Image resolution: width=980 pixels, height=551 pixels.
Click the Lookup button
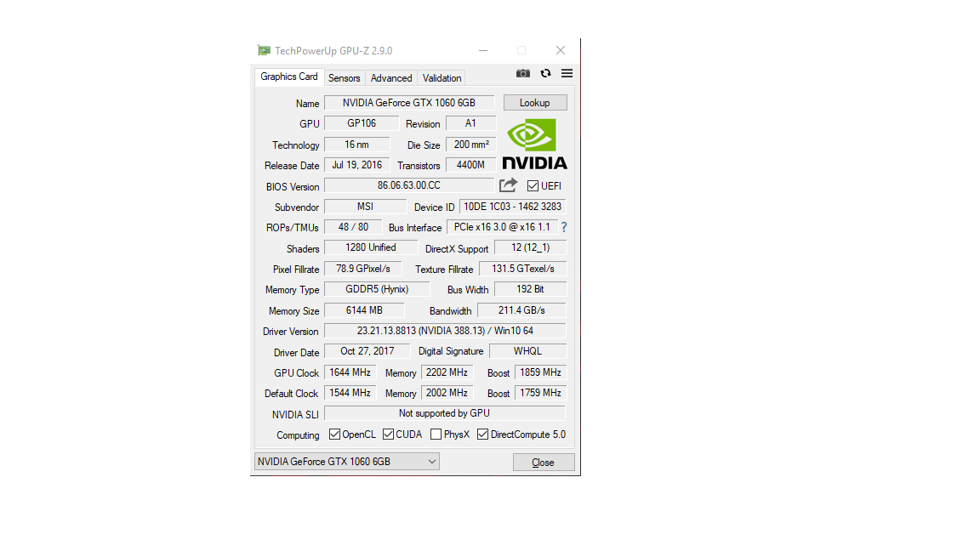[x=535, y=102]
